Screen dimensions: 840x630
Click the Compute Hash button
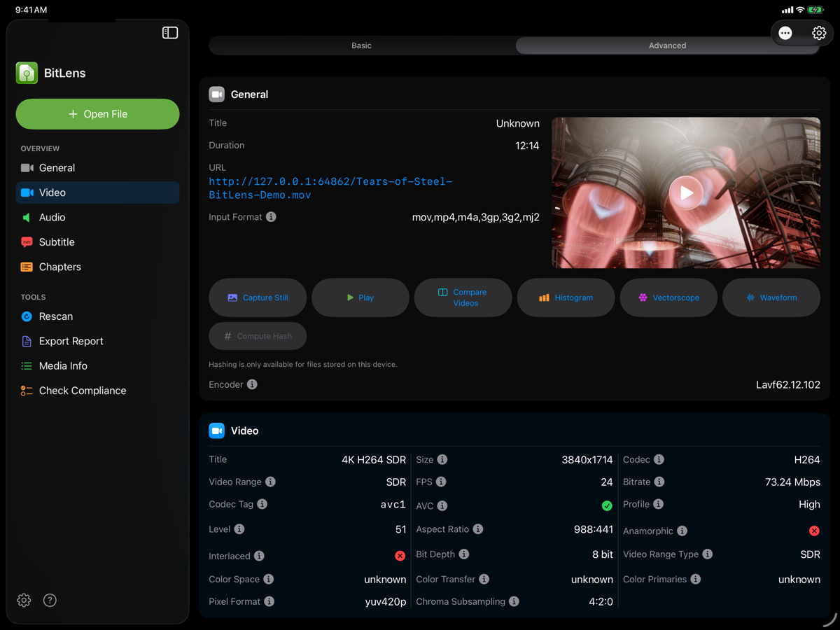coord(258,336)
